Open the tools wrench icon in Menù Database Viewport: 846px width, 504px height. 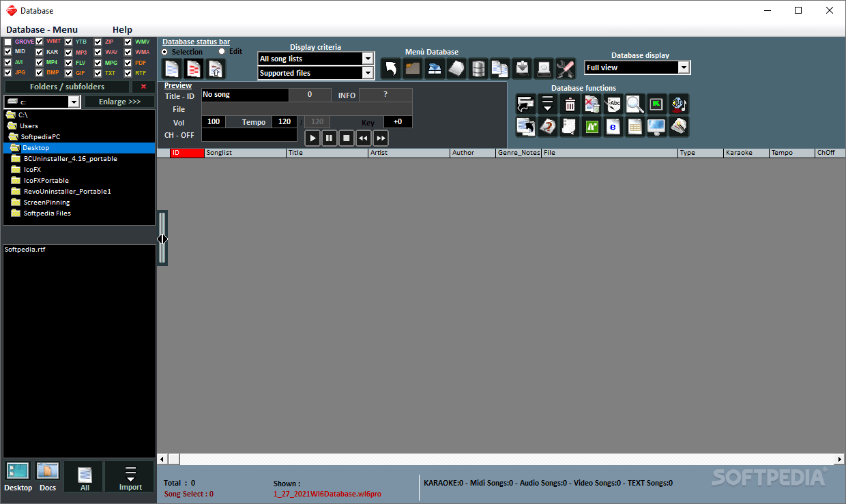(566, 68)
